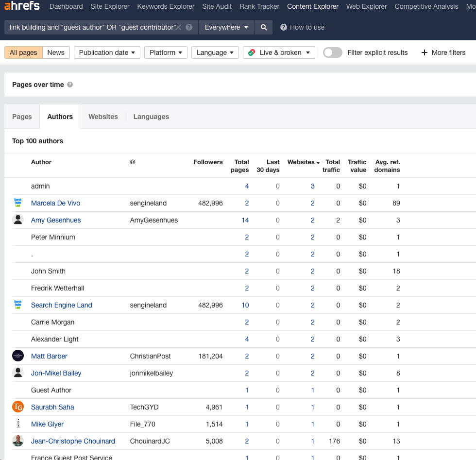476x460 pixels.
Task: Show Pages over time help tooltip icon
Action: point(70,85)
